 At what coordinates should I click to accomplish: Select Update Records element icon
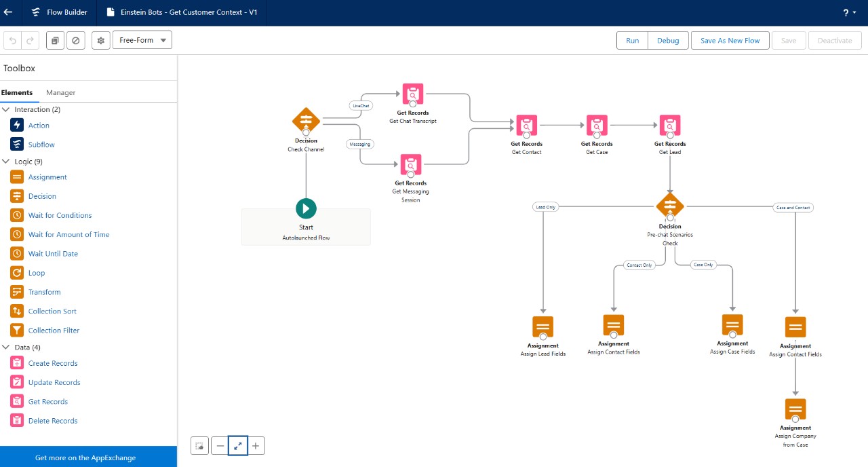(x=17, y=382)
